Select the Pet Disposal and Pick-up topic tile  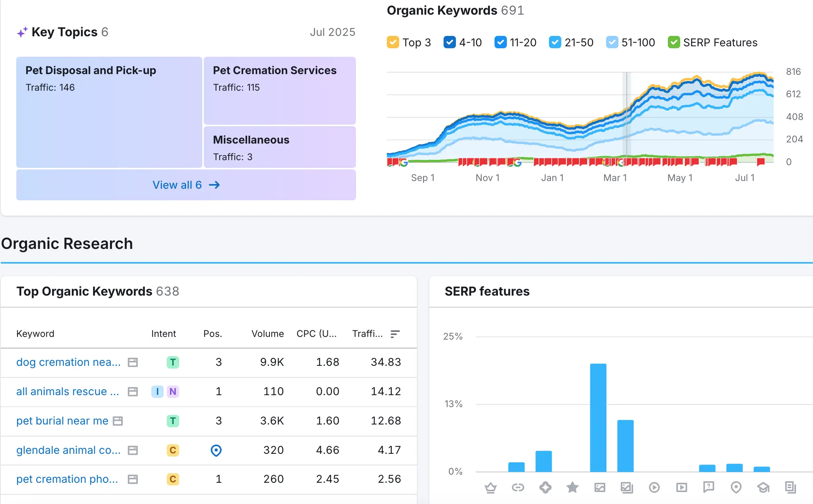coord(109,112)
